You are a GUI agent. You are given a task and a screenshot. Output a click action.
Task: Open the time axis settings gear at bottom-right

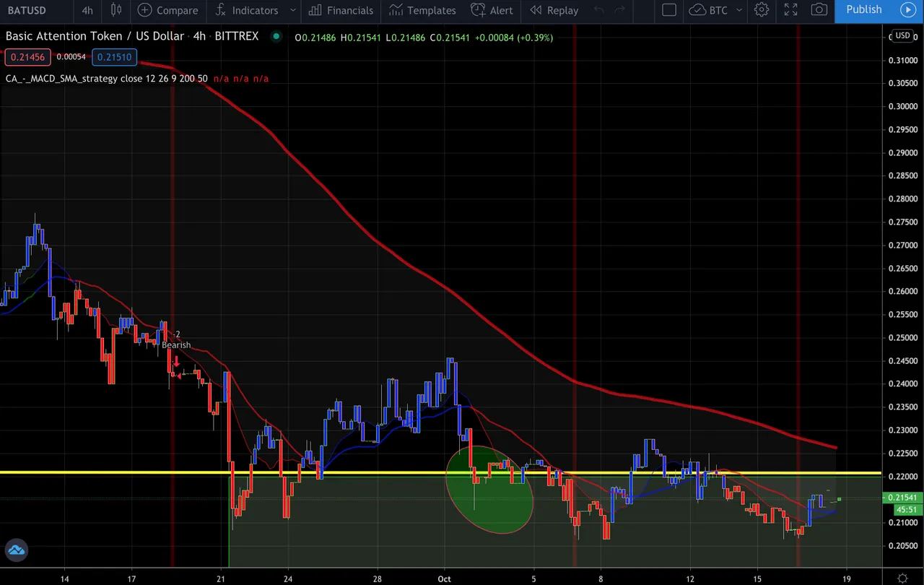click(902, 578)
